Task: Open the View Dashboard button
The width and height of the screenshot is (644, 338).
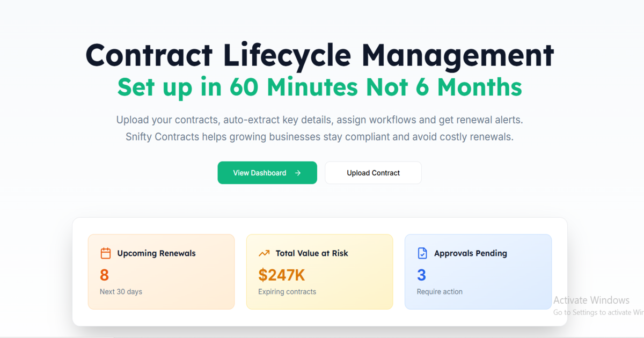Action: [x=267, y=173]
